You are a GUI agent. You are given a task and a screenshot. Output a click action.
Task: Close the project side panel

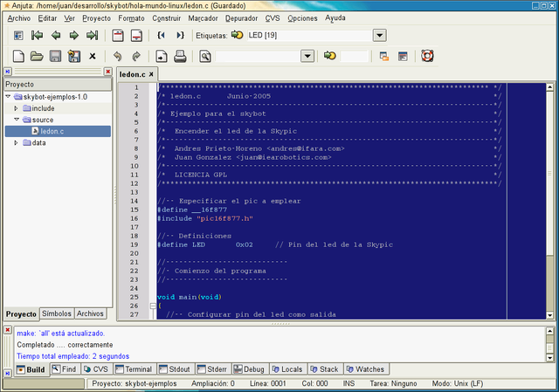coord(107,72)
